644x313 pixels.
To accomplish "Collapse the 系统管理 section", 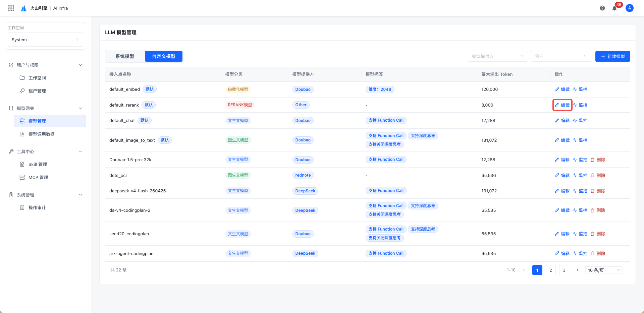I will tap(80, 195).
